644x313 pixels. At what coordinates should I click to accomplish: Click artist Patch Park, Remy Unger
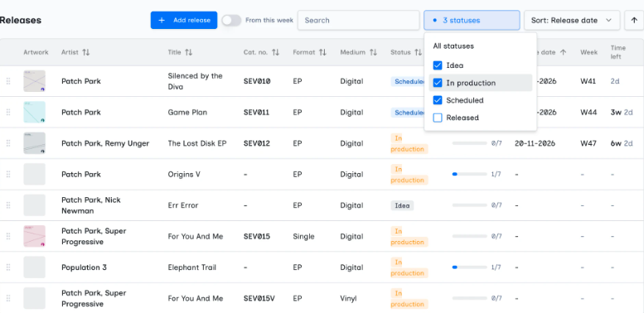click(105, 143)
